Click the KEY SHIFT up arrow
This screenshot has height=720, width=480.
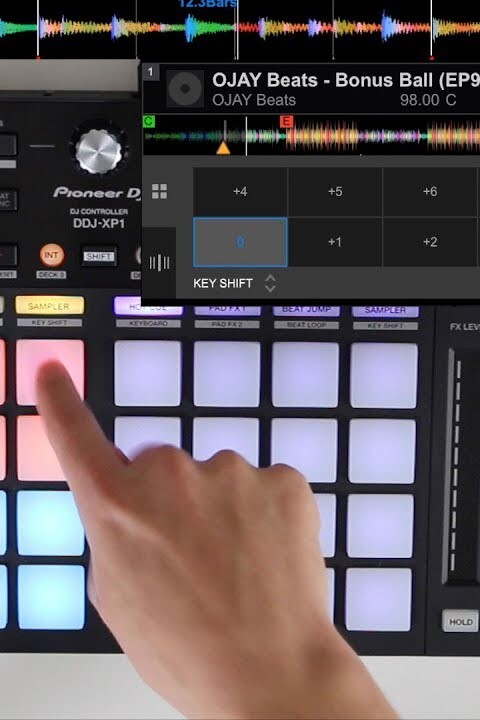(x=270, y=278)
